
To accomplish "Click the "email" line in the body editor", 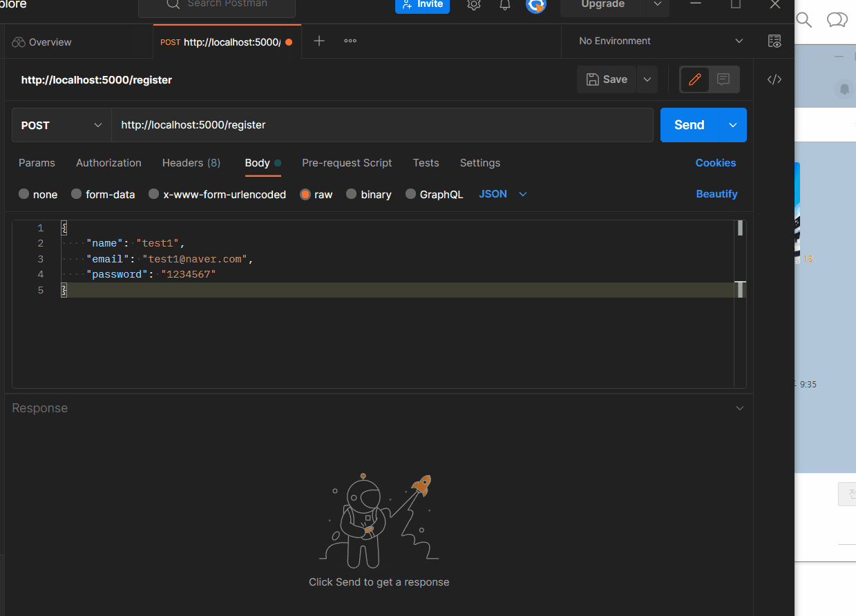I will [x=170, y=259].
